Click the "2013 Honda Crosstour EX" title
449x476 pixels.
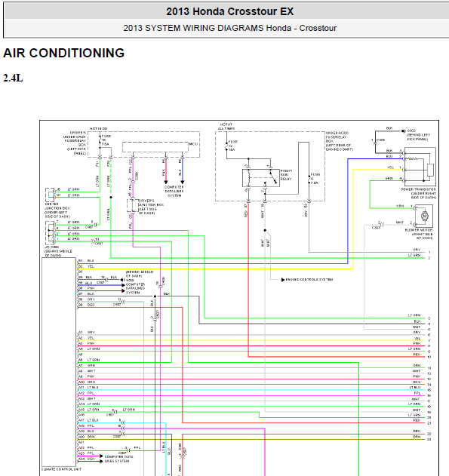(x=229, y=11)
